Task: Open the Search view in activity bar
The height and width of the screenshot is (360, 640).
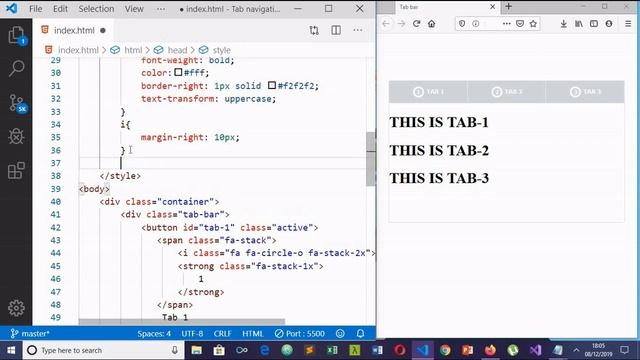Action: 16,68
